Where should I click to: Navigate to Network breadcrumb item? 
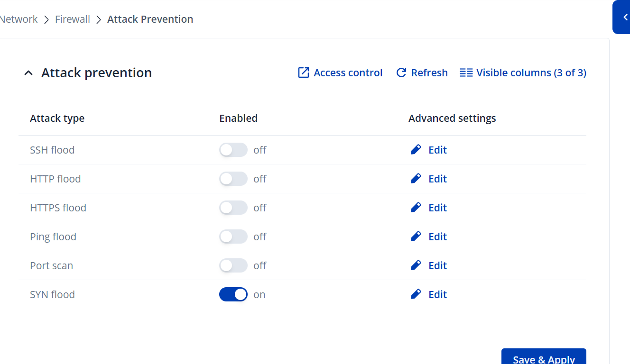pyautogui.click(x=19, y=19)
